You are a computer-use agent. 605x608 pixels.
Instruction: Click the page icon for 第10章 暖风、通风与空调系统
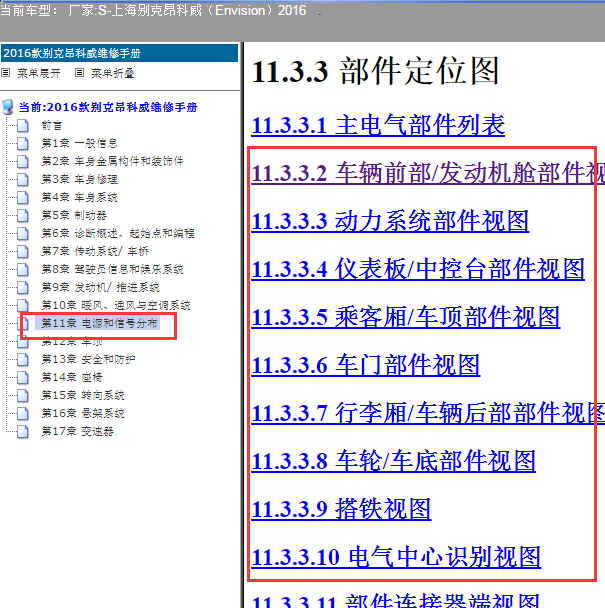click(x=22, y=305)
